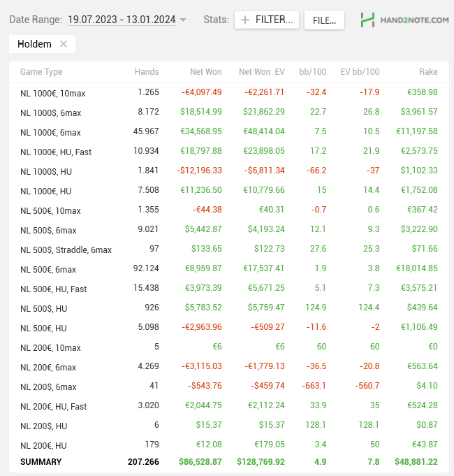
Task: Select the NL 500$, Straddle, 6max row
Action: click(229, 250)
